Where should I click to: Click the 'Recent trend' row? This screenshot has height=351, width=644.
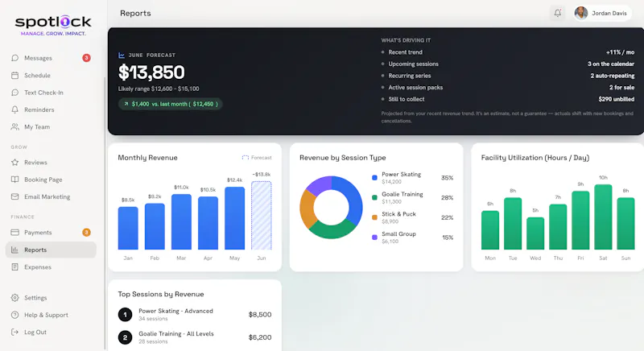[x=508, y=52]
